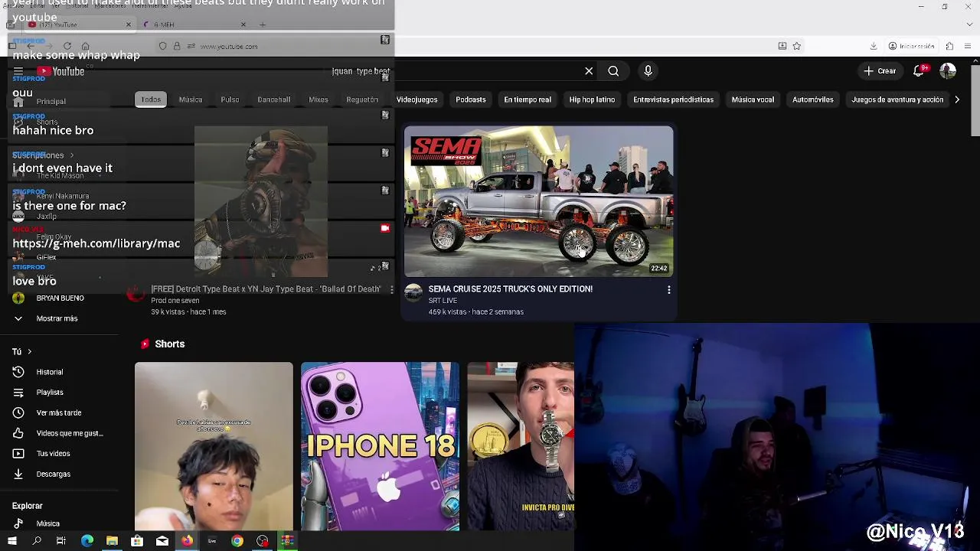Open Tus videos in sidebar
Image resolution: width=980 pixels, height=551 pixels.
[x=53, y=454]
